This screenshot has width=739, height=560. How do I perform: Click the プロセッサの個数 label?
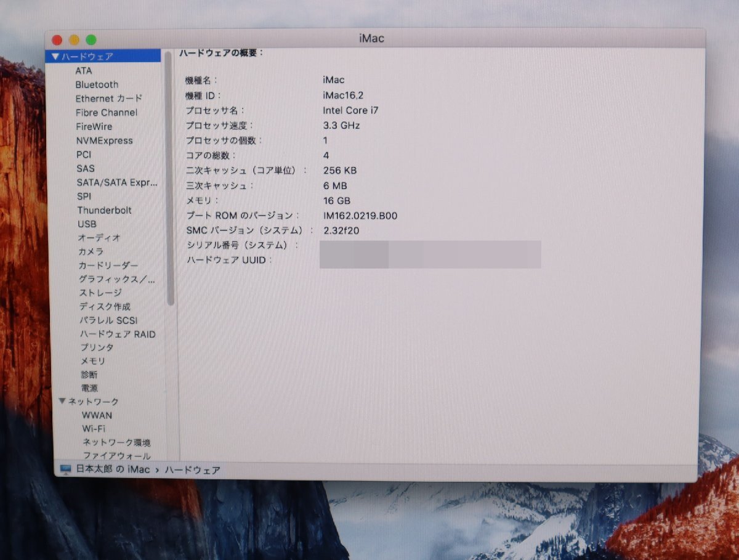(224, 140)
